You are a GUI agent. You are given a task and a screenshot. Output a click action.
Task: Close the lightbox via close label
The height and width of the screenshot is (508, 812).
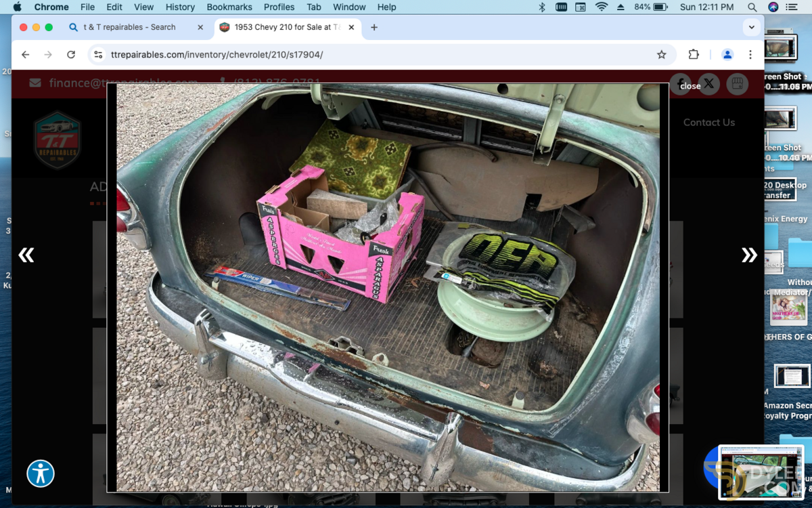[690, 86]
